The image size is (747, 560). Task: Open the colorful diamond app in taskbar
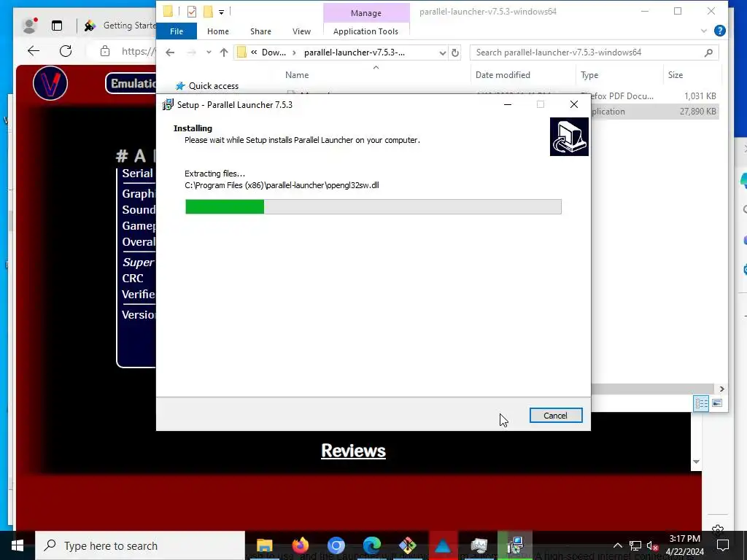tap(407, 545)
